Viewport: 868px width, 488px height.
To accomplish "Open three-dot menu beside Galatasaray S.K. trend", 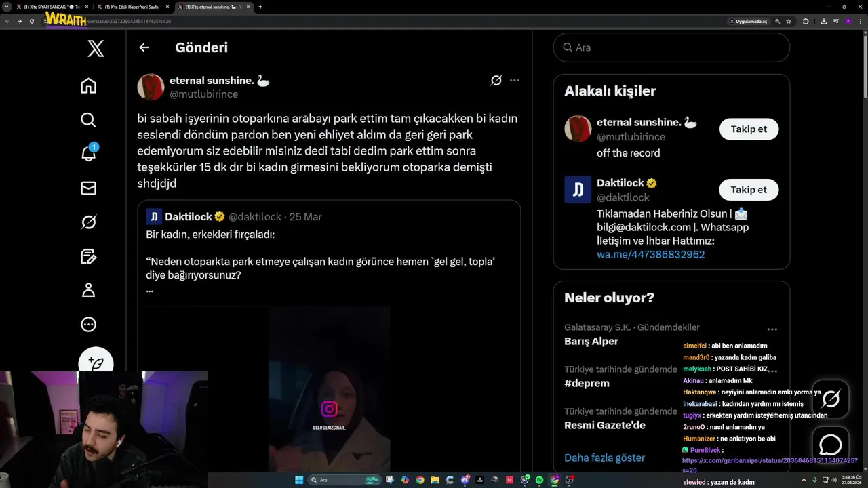I will pos(772,329).
